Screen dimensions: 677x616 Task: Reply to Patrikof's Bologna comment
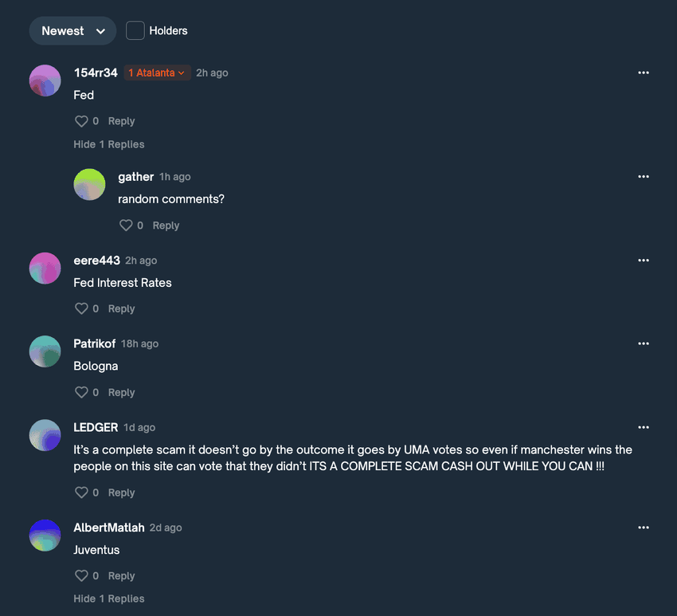(121, 392)
